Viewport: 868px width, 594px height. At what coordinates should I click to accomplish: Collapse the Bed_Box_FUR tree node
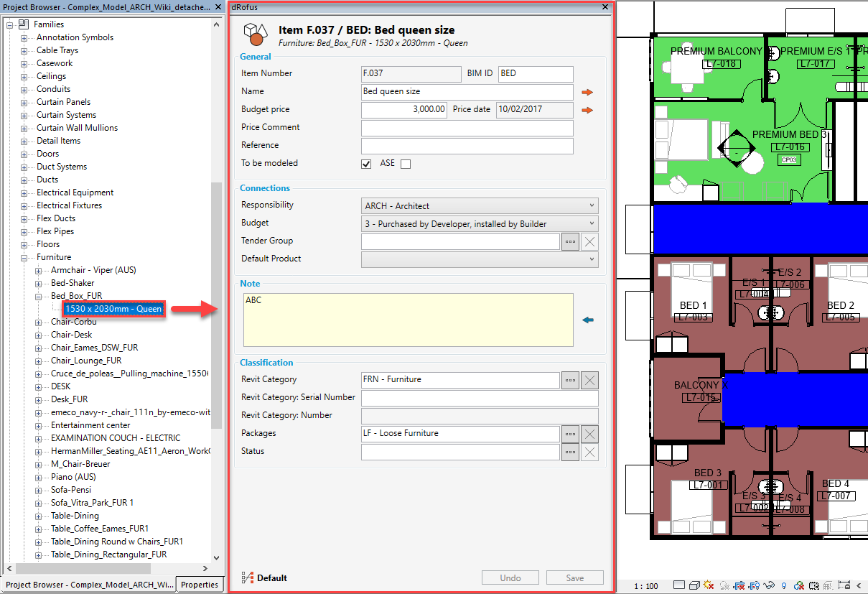[x=39, y=296]
